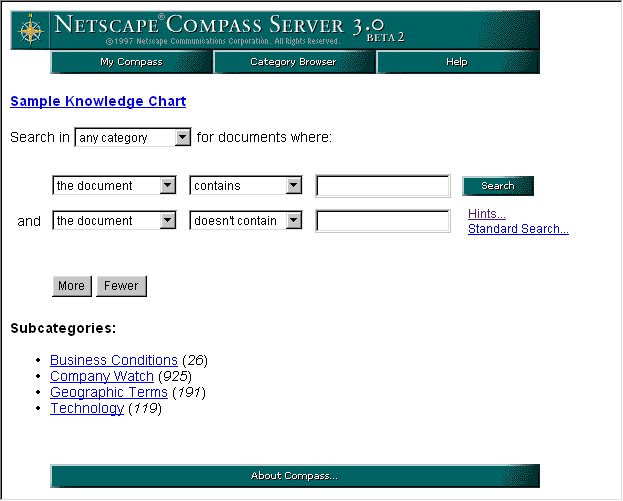
Task: Open the 'doesn't contain' operator dropdown
Action: pyautogui.click(x=246, y=220)
